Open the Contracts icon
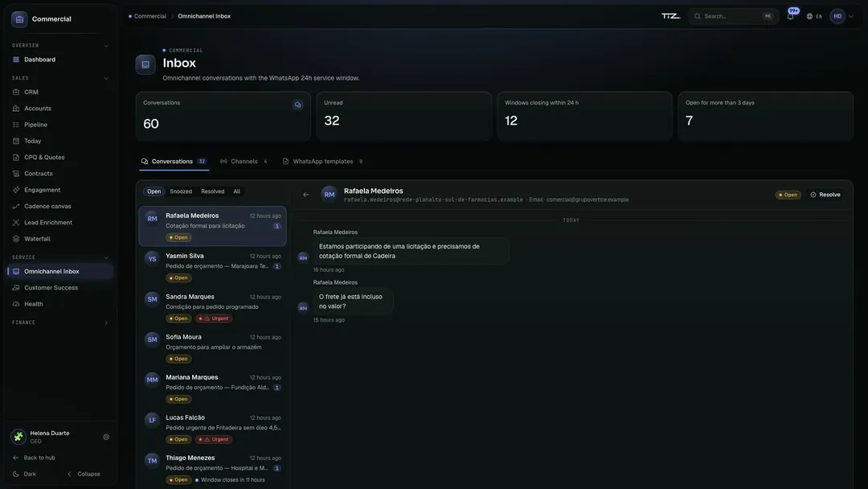The image size is (868, 489). click(16, 174)
